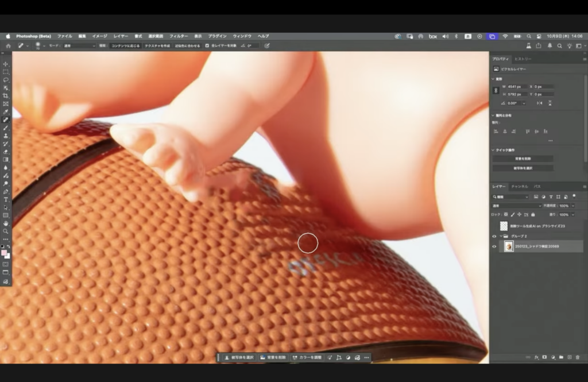Toggle visibility of 250123 shadow layer
The width and height of the screenshot is (588, 382).
(x=494, y=246)
